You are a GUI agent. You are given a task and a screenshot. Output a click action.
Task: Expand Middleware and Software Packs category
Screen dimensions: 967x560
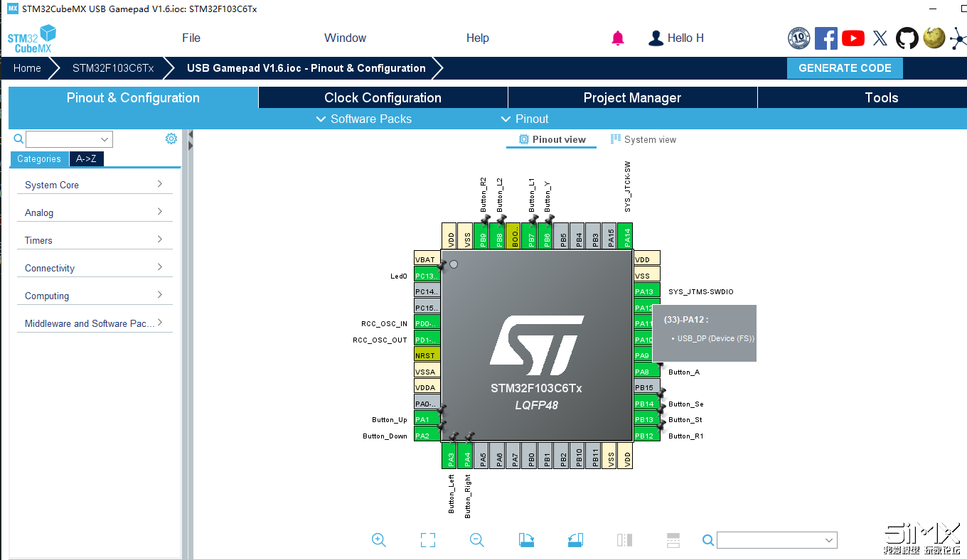95,323
